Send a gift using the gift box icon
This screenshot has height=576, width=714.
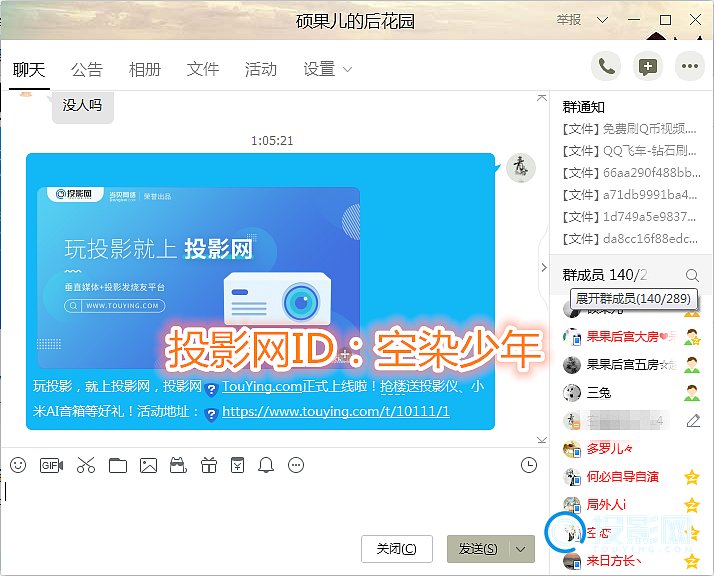(x=209, y=465)
